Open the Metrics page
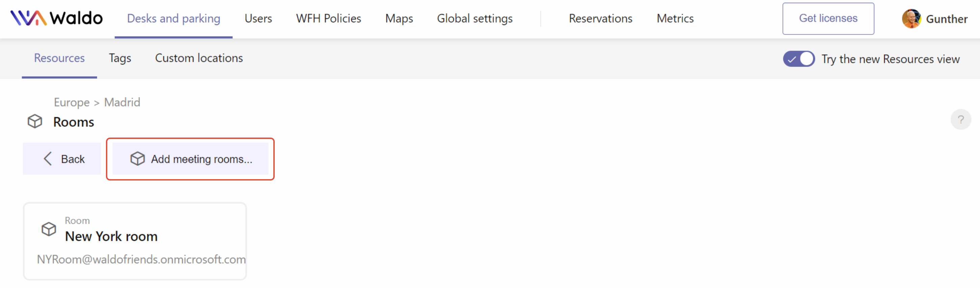 pos(675,18)
